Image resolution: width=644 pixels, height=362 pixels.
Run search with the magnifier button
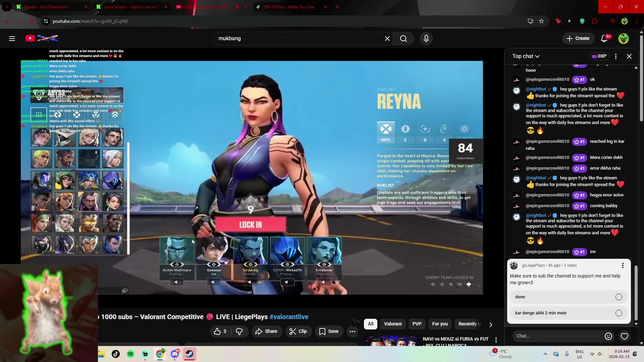click(x=404, y=38)
